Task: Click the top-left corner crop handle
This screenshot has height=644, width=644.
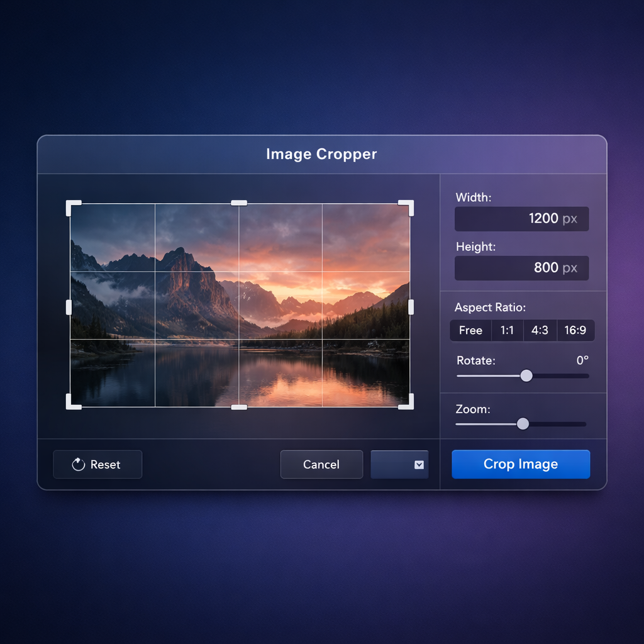Action: pyautogui.click(x=72, y=206)
